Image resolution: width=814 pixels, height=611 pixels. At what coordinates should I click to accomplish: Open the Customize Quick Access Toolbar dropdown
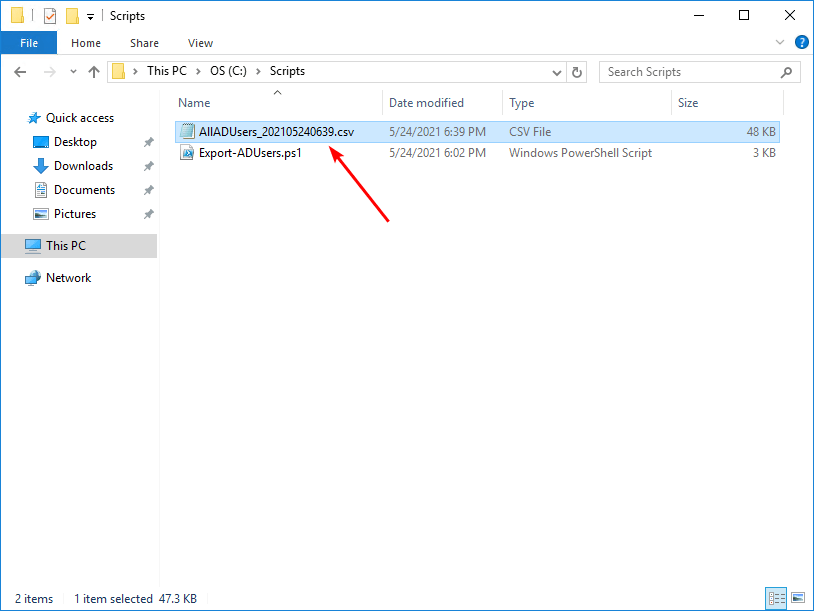pos(90,17)
